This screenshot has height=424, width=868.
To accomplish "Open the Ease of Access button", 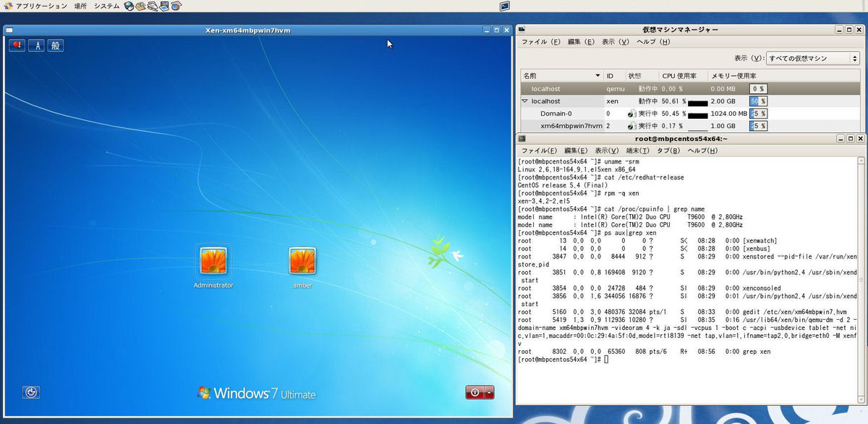I will [x=31, y=392].
